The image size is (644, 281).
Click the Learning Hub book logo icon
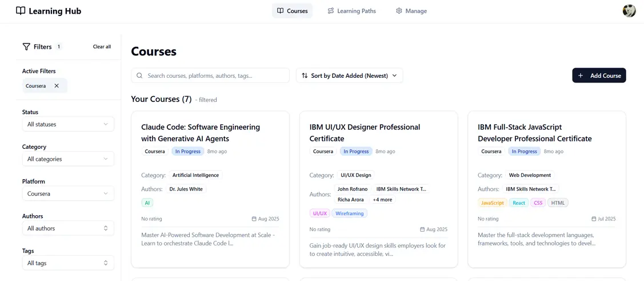click(21, 11)
